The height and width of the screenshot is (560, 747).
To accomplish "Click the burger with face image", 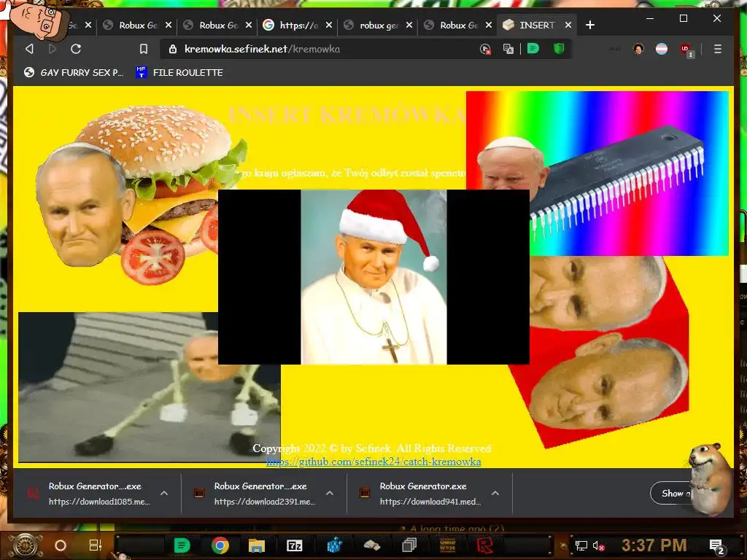I will (141, 194).
